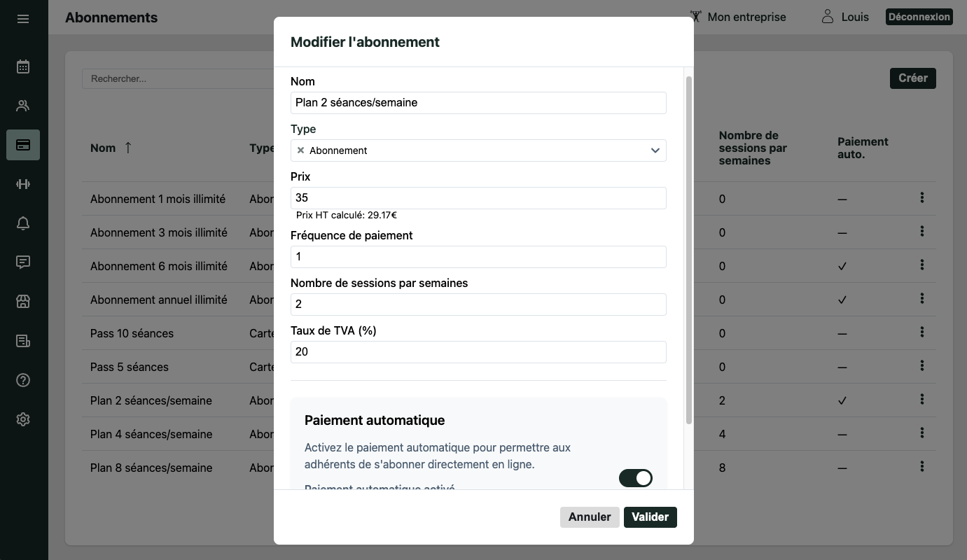Click the Nom column header
This screenshot has height=560, width=967.
[x=103, y=148]
